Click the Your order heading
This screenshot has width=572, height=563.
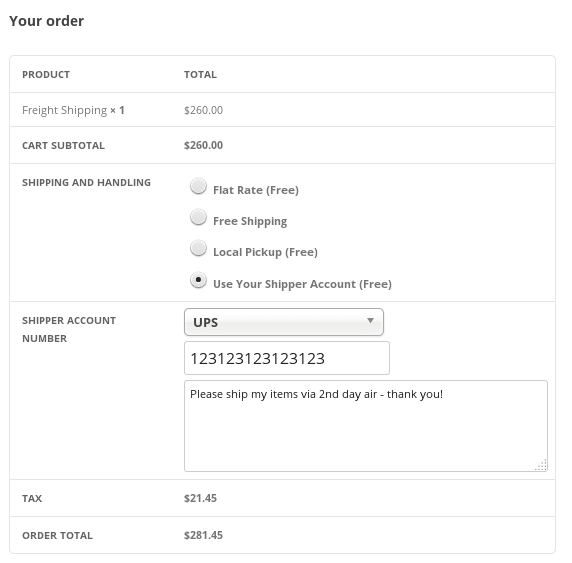[x=47, y=21]
